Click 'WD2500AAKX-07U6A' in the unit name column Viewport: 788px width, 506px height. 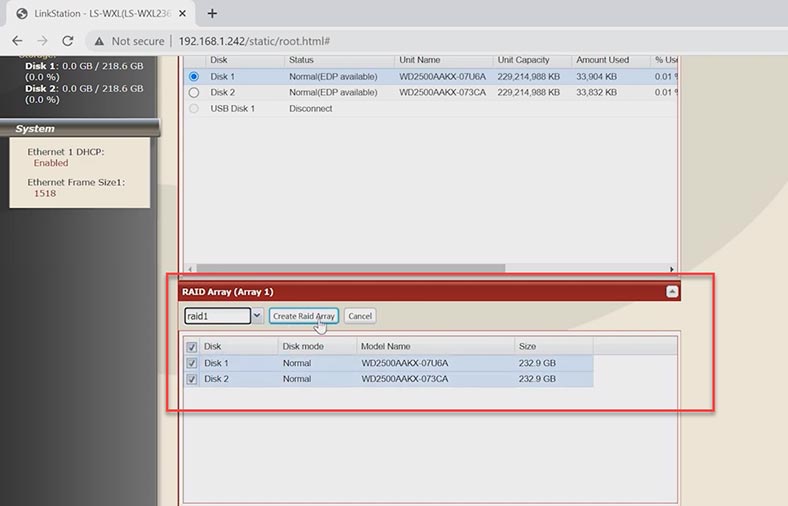[443, 76]
